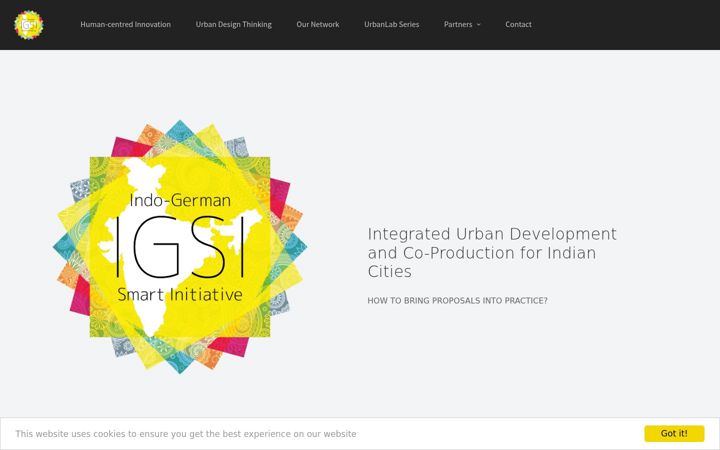Dismiss the cookie notice with Got it!
The width and height of the screenshot is (720, 450).
674,433
